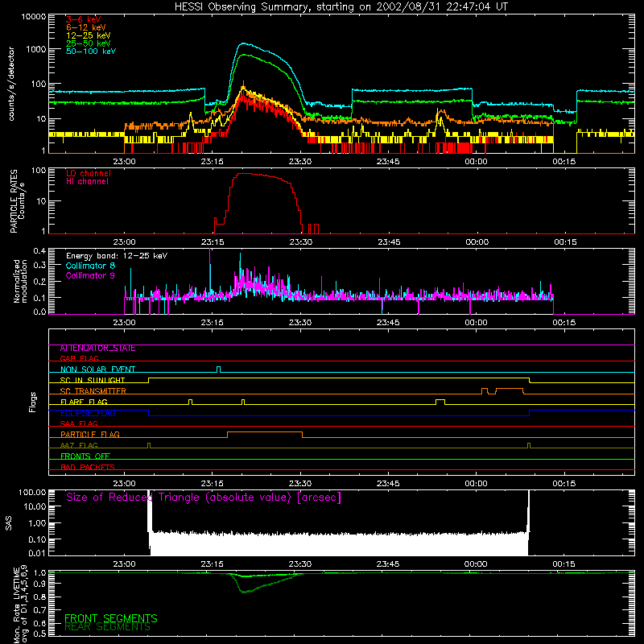Click the PARTICLE_FLAG label
Viewport: 644px width, 644px height.
click(90, 435)
